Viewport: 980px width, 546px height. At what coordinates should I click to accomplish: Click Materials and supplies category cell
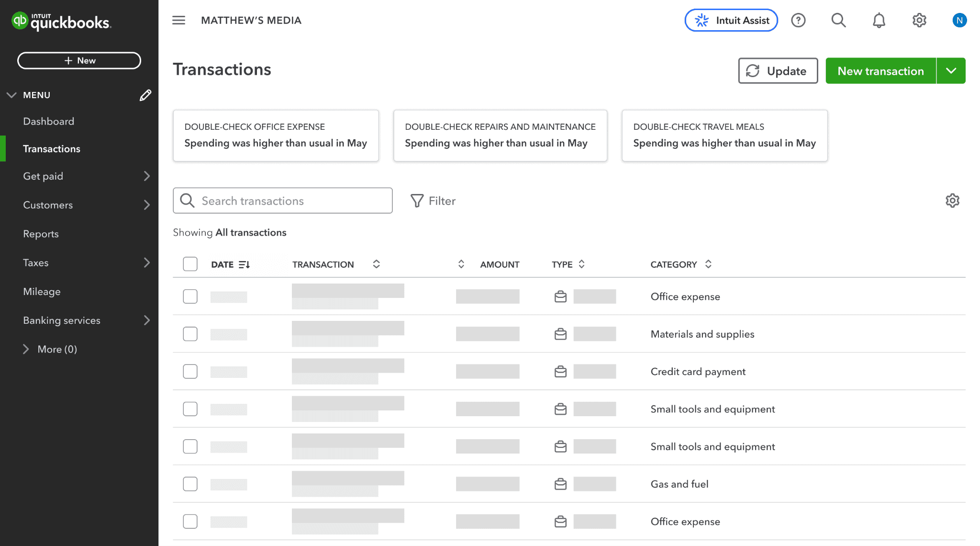pos(702,334)
